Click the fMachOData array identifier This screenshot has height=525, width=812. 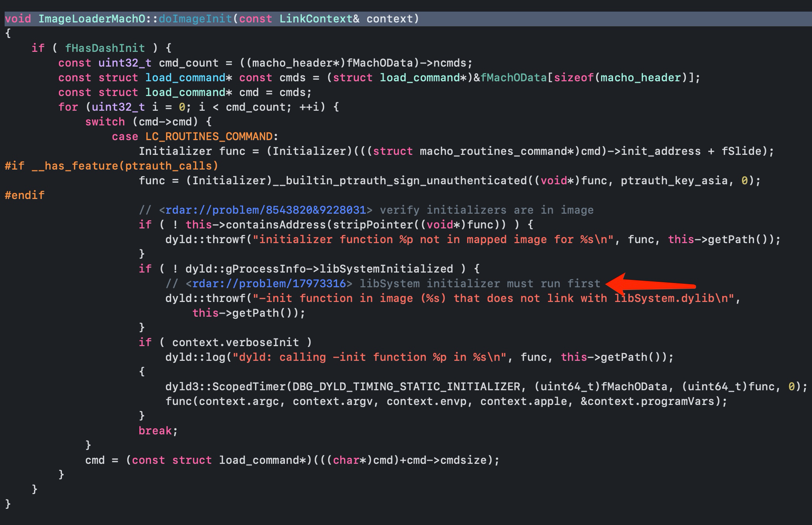pyautogui.click(x=514, y=78)
